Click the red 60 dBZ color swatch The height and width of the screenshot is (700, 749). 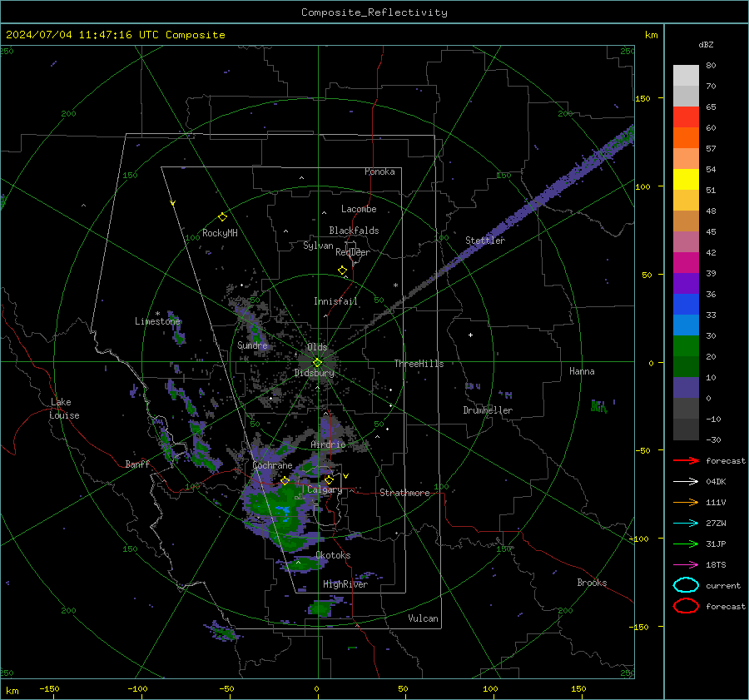(x=686, y=117)
